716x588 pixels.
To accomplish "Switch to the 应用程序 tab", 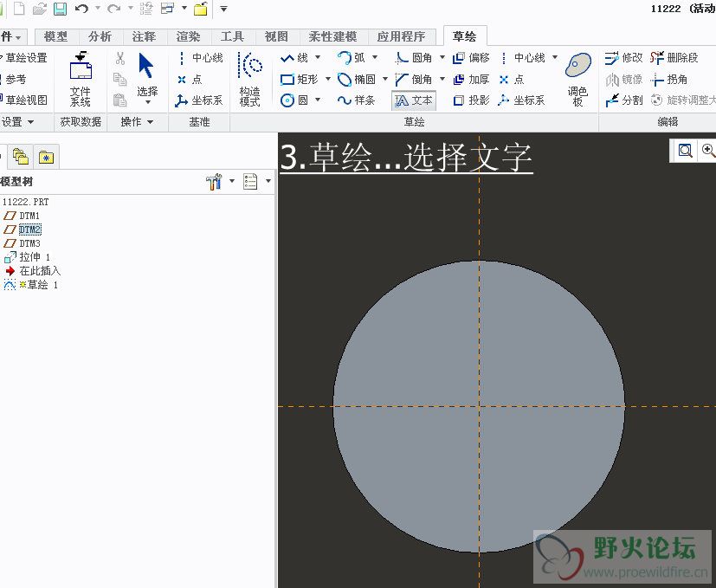I will click(x=401, y=36).
